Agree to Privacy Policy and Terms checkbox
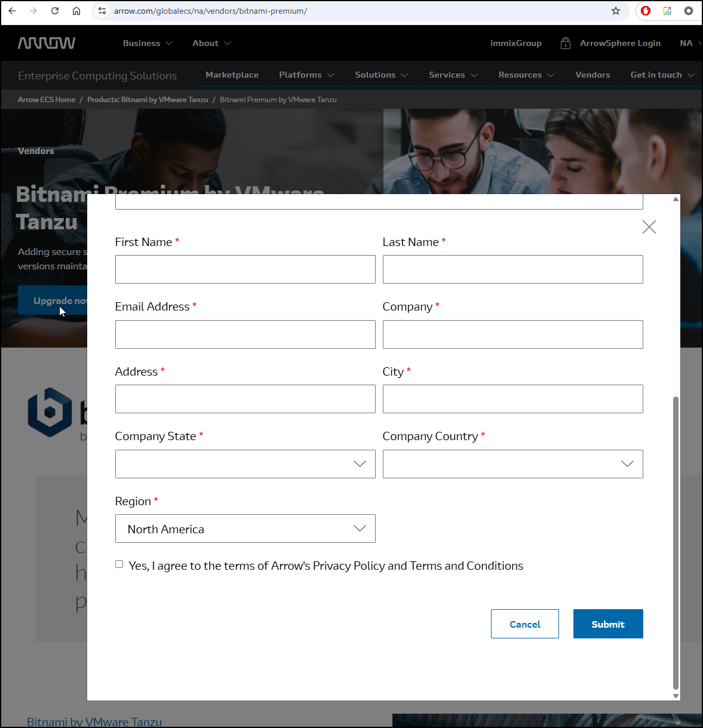 coord(119,564)
